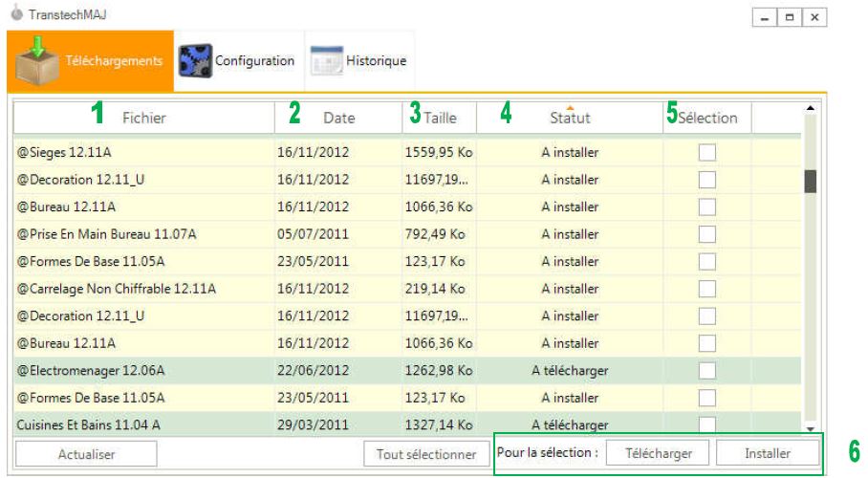Select the checkbox for @Electromenager 12.06A
This screenshot has height=478, width=868.
tap(706, 370)
